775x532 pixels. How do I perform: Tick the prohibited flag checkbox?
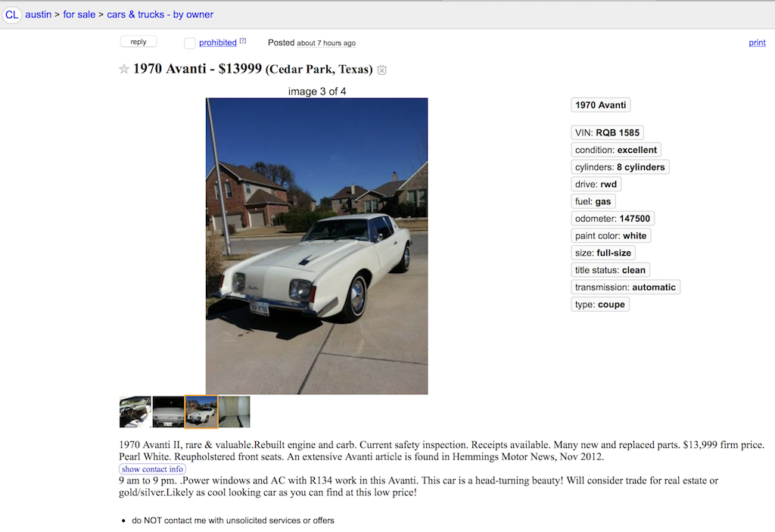click(190, 43)
